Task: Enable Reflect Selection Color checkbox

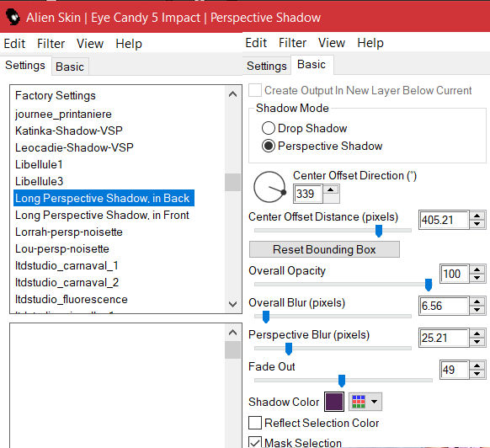Action: 255,423
